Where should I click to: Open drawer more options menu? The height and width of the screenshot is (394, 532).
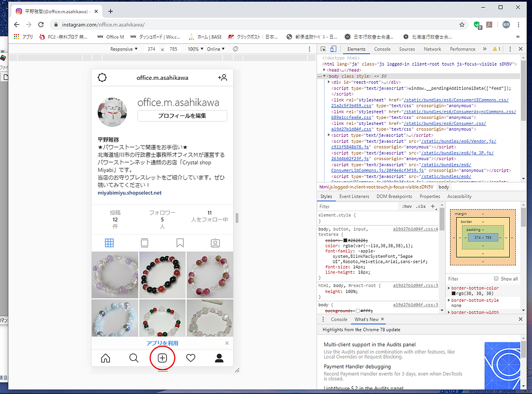click(323, 319)
